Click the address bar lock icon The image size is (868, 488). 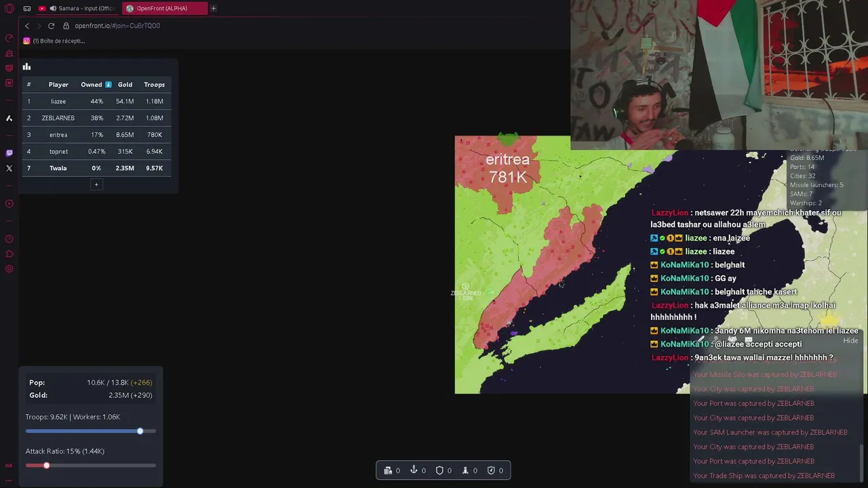coord(66,26)
